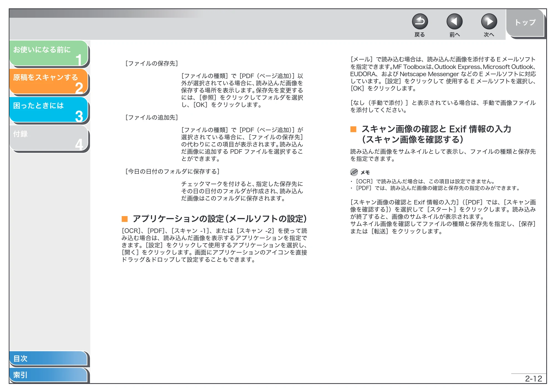554x392 pixels.
Task: Open chapter 2 原稿をスキャンする tab
Action: point(49,81)
